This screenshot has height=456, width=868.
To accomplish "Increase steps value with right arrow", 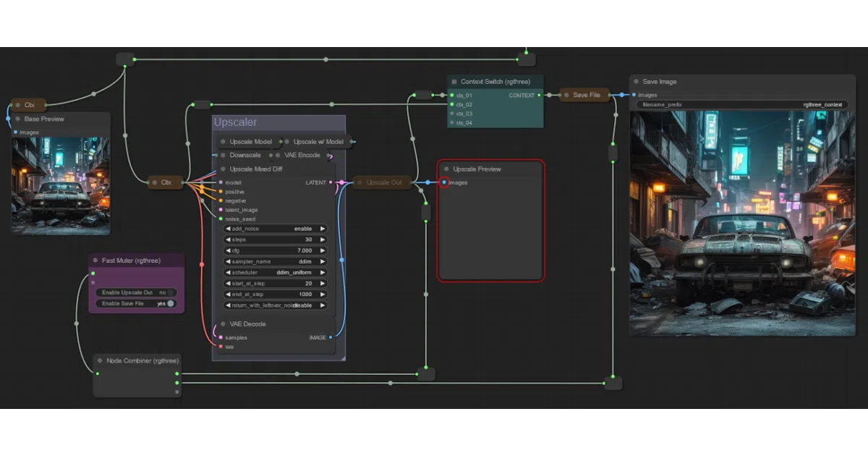I will tap(323, 240).
